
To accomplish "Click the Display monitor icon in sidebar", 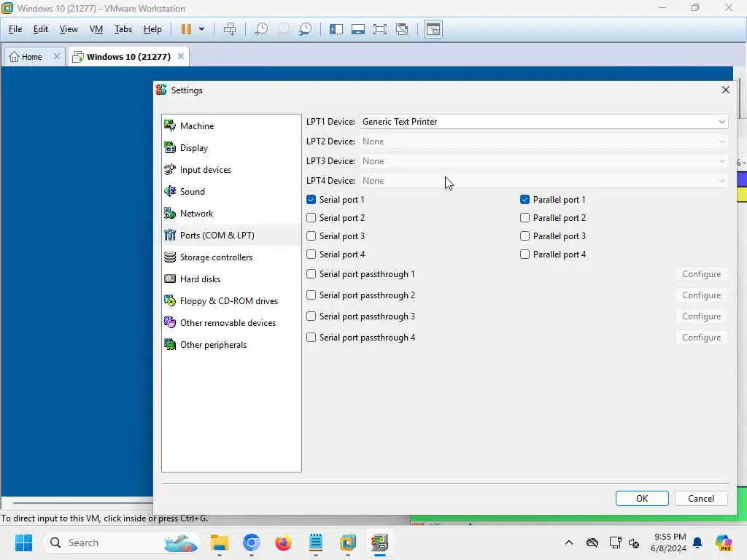I will point(169,147).
